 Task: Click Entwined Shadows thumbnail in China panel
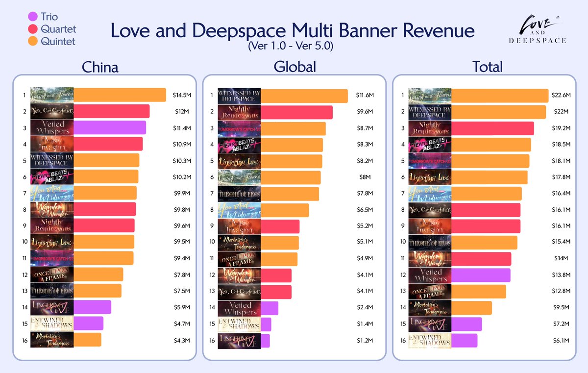[x=52, y=323]
